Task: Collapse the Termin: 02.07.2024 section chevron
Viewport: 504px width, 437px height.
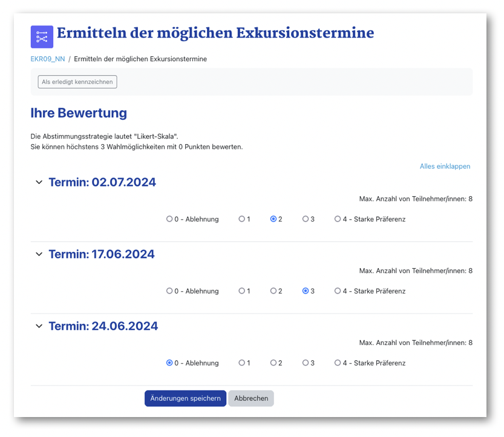Action: click(x=39, y=183)
